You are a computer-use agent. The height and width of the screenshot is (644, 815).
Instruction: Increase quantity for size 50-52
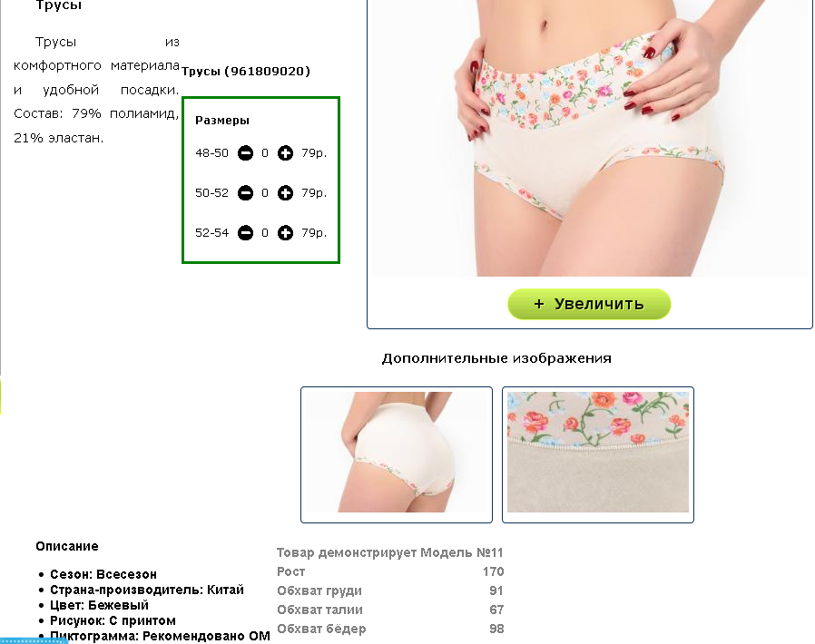pyautogui.click(x=285, y=193)
